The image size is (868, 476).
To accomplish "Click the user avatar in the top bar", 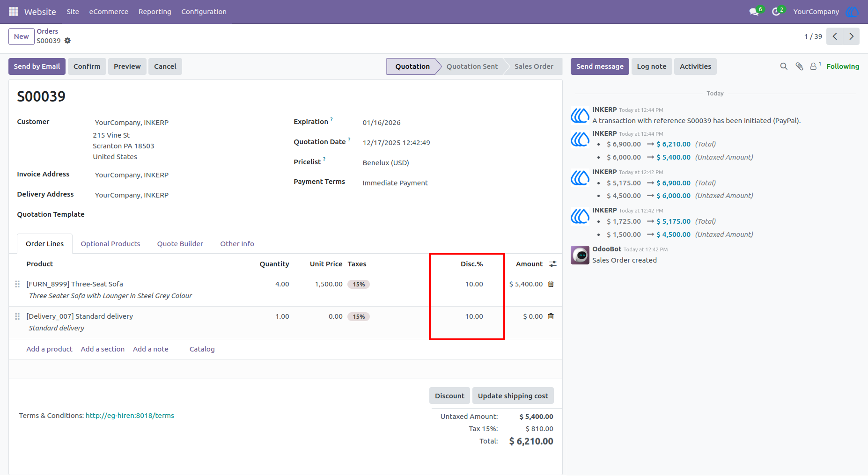I will tap(852, 12).
